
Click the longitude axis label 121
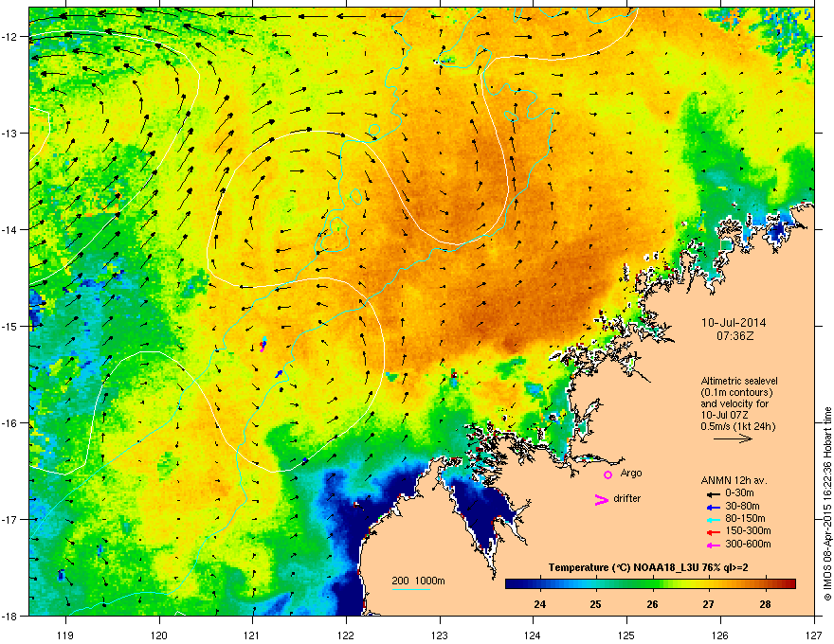click(252, 635)
